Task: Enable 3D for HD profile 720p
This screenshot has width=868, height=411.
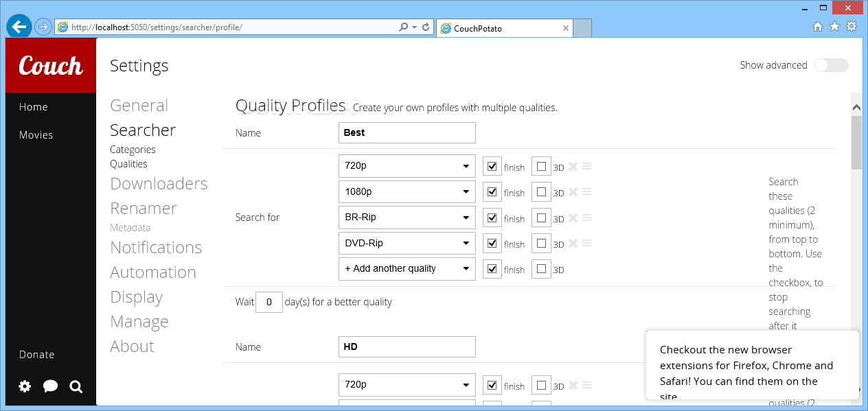Action: 541,385
